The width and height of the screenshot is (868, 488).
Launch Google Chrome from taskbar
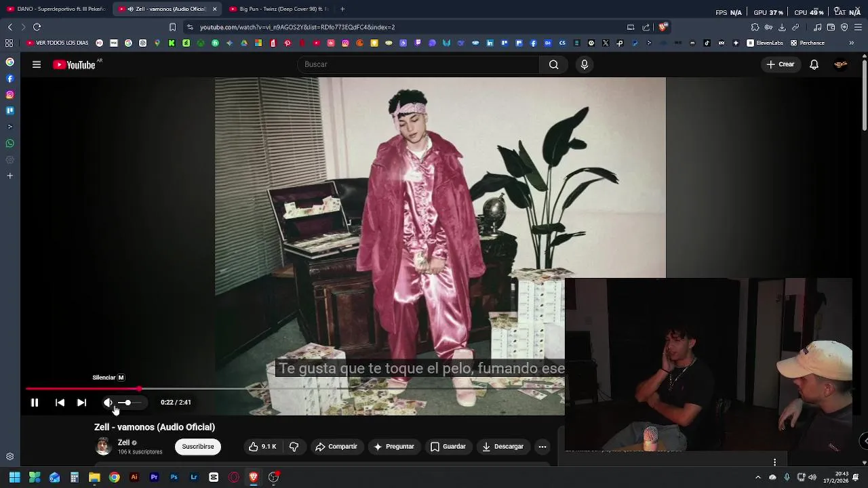pyautogui.click(x=115, y=477)
